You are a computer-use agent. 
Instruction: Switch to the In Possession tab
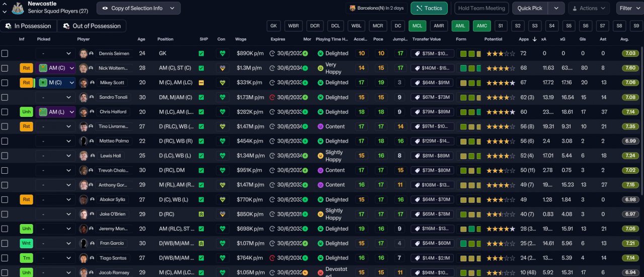point(28,26)
